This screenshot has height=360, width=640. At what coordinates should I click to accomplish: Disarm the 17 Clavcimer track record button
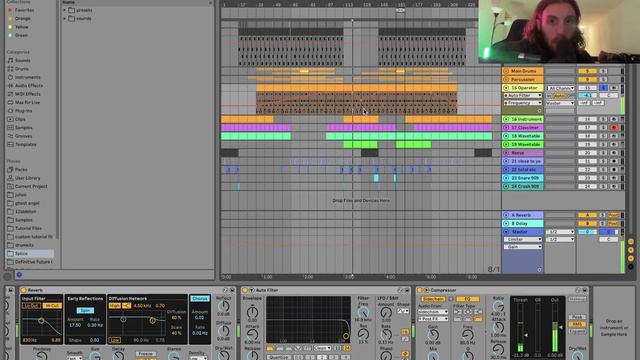tap(613, 128)
